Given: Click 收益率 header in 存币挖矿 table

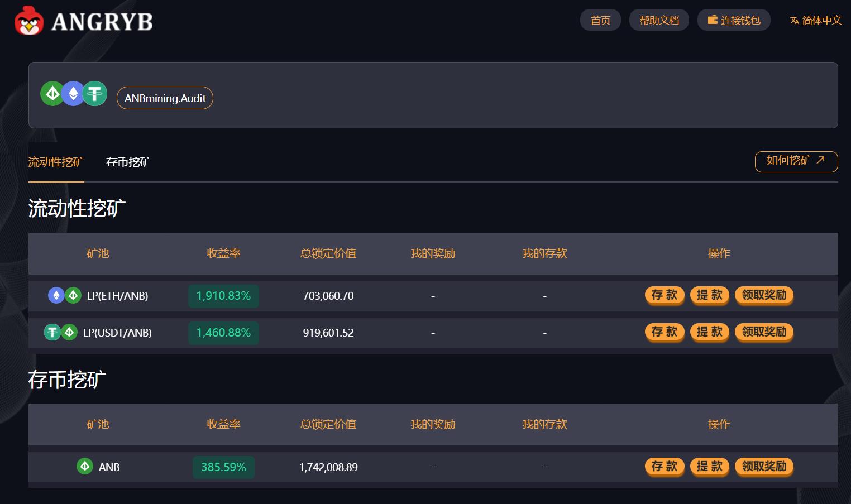Looking at the screenshot, I should click(223, 424).
